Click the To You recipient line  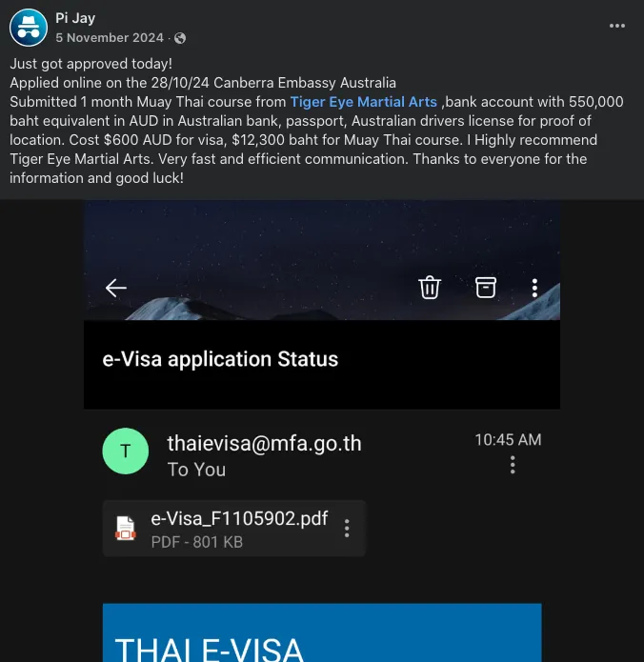pos(196,470)
